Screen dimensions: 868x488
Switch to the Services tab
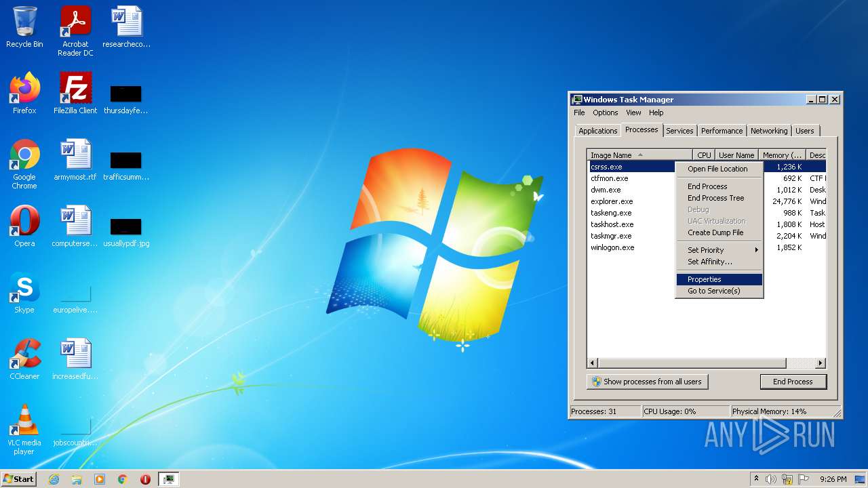pos(679,131)
